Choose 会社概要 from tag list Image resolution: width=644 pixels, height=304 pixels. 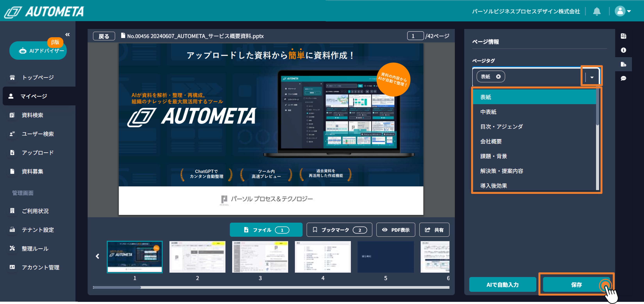pos(534,141)
